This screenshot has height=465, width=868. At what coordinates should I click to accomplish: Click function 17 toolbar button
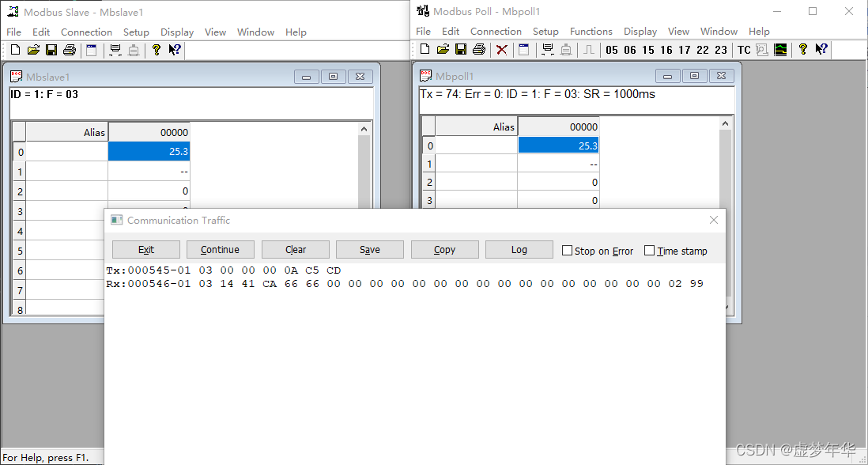pyautogui.click(x=685, y=50)
